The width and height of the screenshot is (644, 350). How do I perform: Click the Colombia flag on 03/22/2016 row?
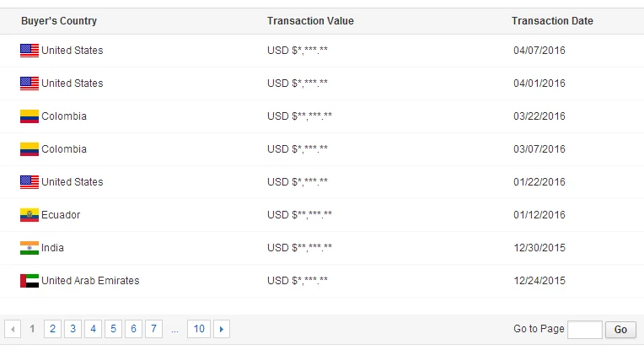point(30,116)
